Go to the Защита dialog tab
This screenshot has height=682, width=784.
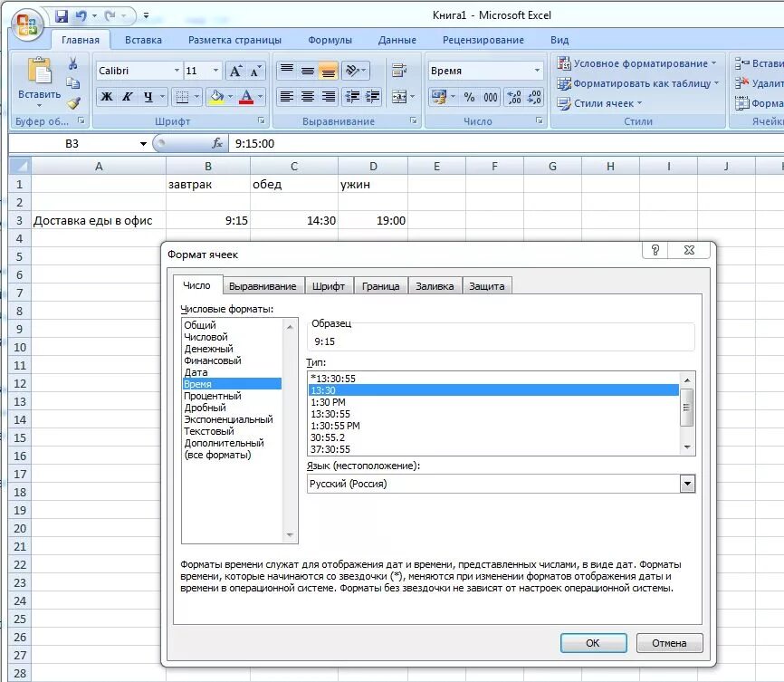point(486,286)
